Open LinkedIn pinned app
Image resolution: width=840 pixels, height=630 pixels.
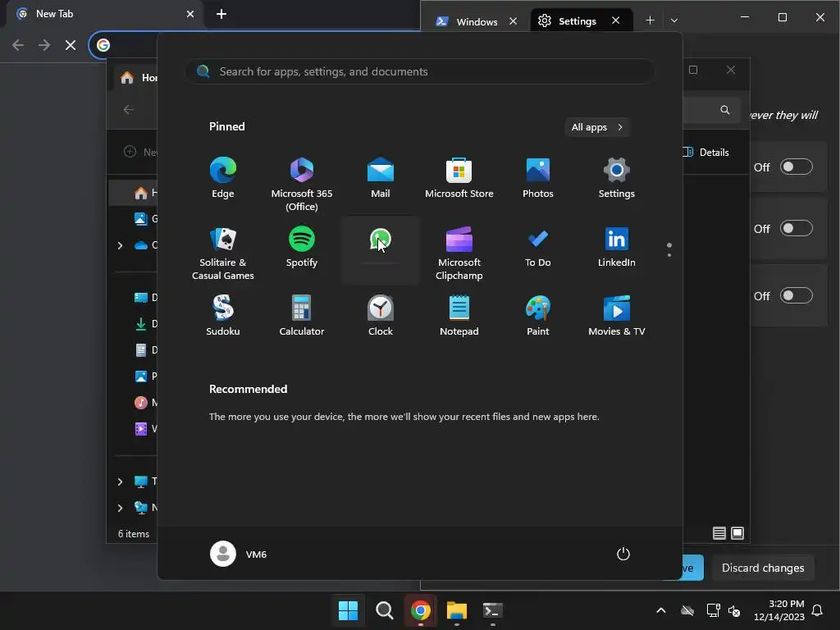[x=617, y=248]
